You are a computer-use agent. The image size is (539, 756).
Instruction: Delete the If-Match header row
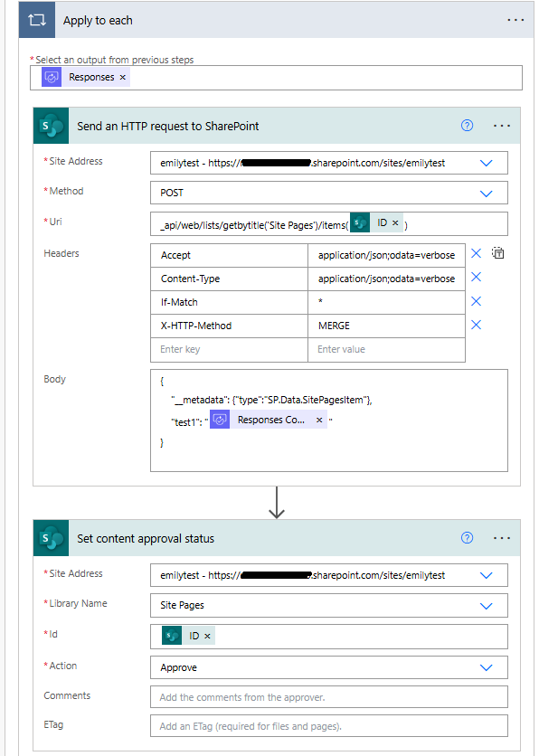click(x=475, y=301)
